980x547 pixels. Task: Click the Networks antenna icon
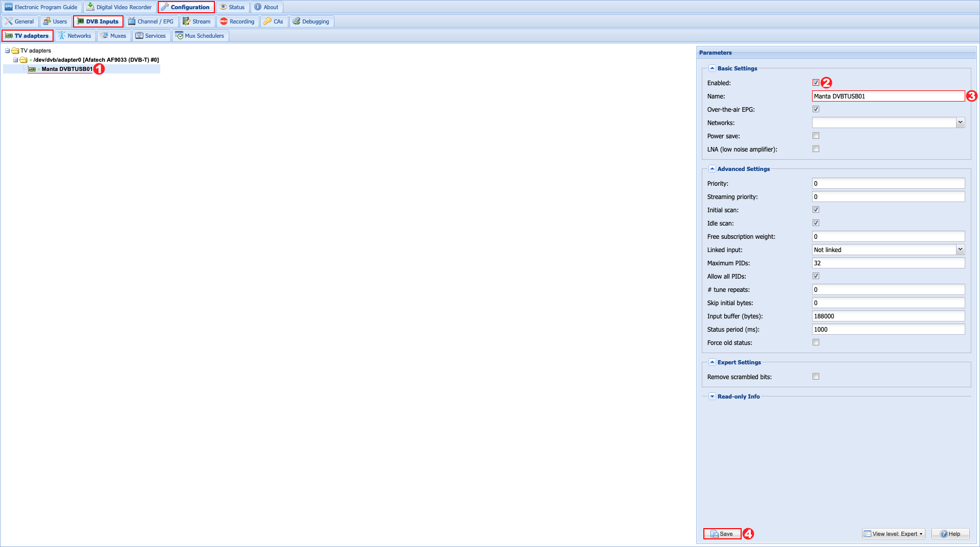[x=62, y=36]
